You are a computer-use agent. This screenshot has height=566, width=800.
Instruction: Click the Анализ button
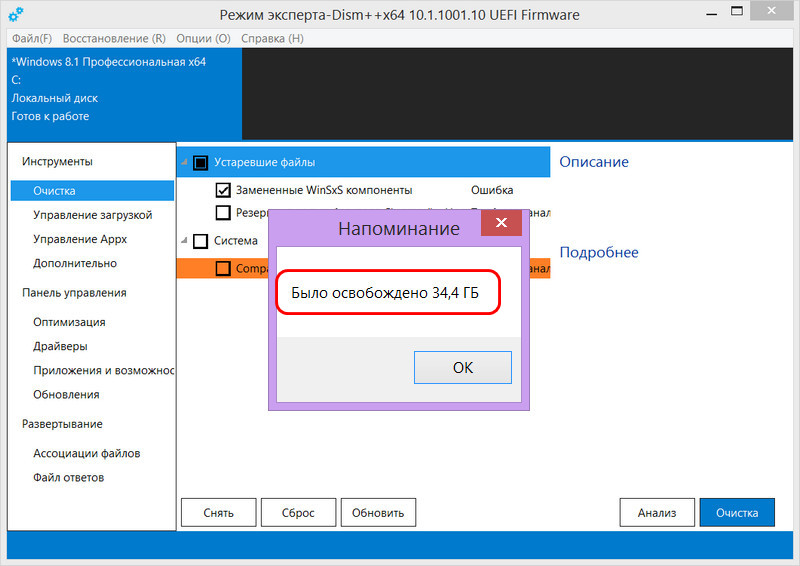pos(657,512)
